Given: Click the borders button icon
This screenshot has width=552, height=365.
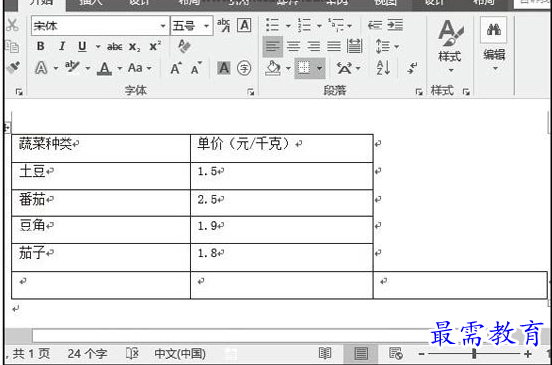Looking at the screenshot, I should tap(304, 68).
